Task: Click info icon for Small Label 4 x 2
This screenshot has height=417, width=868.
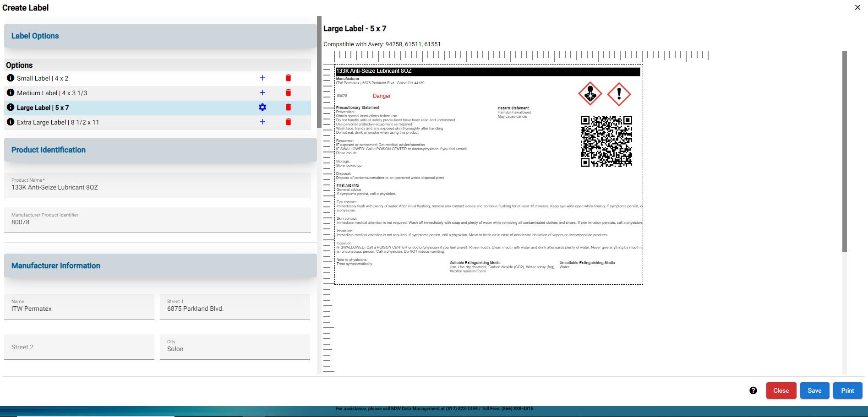Action: tap(11, 78)
